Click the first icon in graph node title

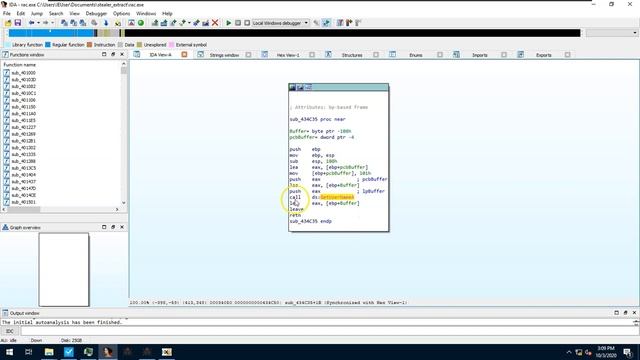coord(292,87)
